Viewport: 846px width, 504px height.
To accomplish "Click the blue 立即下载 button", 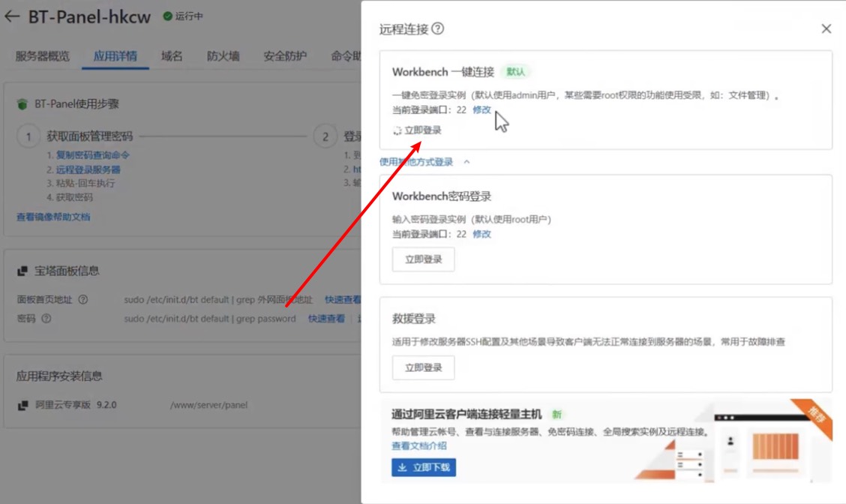I will coord(424,467).
